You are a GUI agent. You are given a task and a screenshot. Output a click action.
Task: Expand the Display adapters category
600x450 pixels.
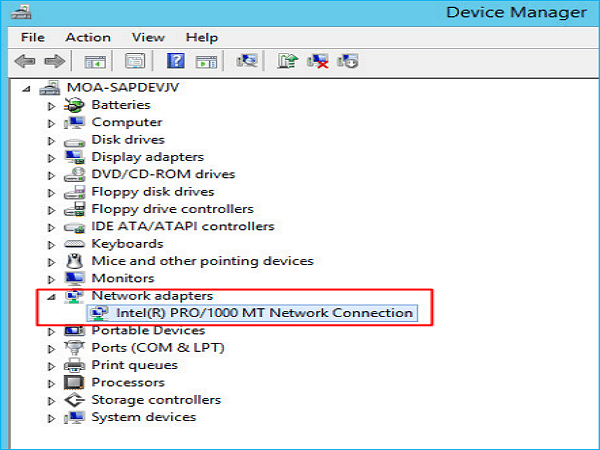click(x=52, y=157)
